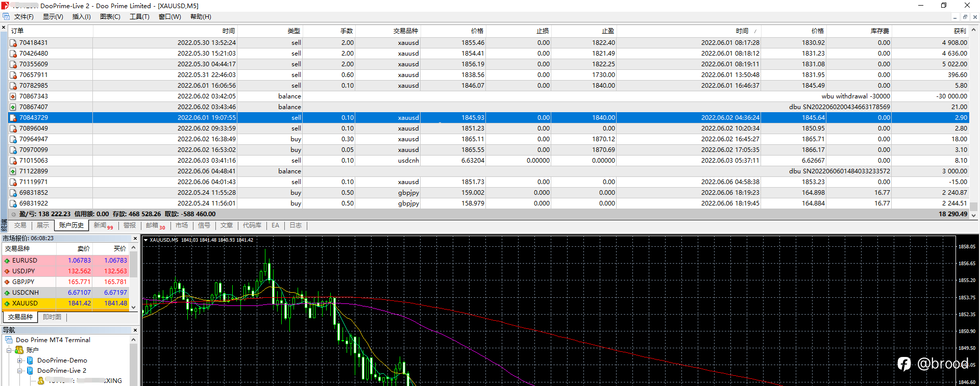Image resolution: width=980 pixels, height=386 pixels.
Task: Select DooPrime-Demo account in navigator
Action: click(x=62, y=361)
